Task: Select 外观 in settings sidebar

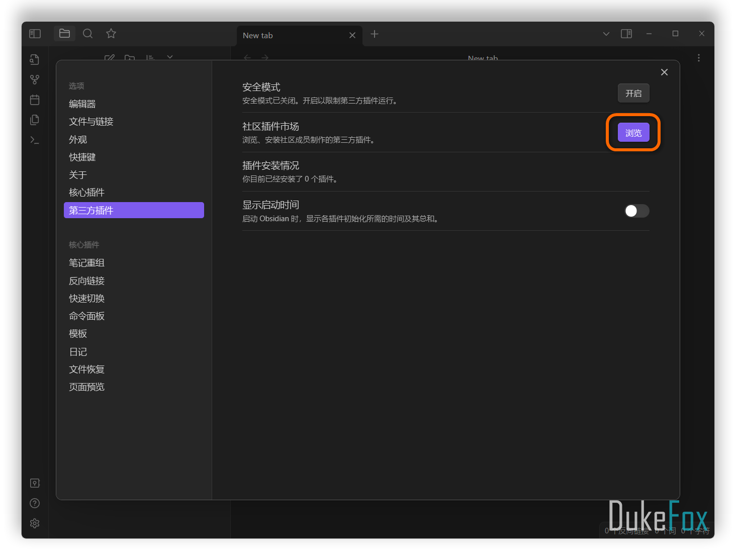Action: tap(78, 139)
